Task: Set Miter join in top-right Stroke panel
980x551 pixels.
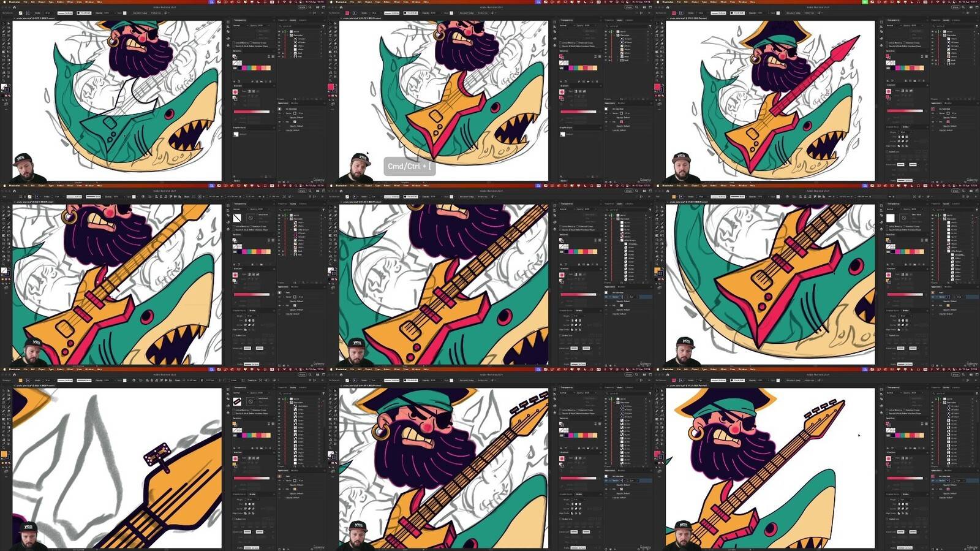Action: click(x=899, y=141)
